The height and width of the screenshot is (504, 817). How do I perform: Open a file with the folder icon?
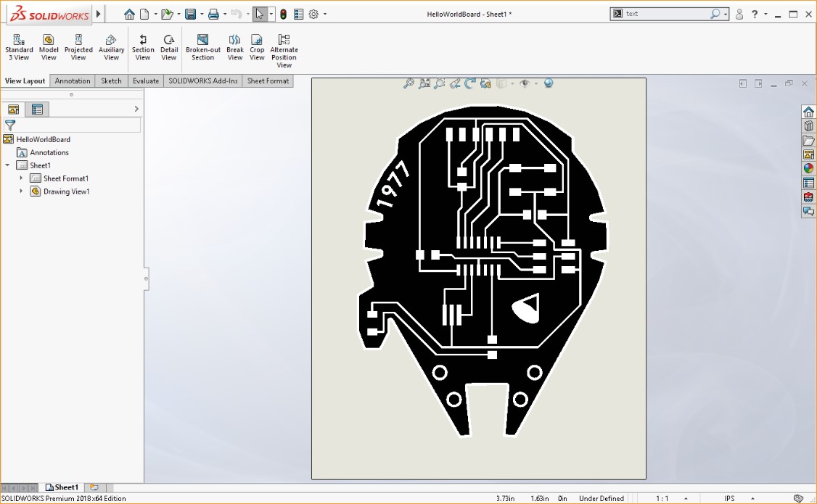click(167, 14)
